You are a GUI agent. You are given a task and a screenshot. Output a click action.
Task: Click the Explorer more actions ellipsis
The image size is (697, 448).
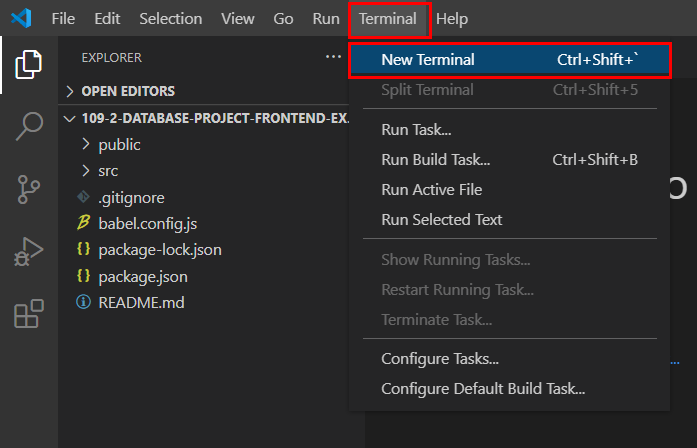[333, 57]
